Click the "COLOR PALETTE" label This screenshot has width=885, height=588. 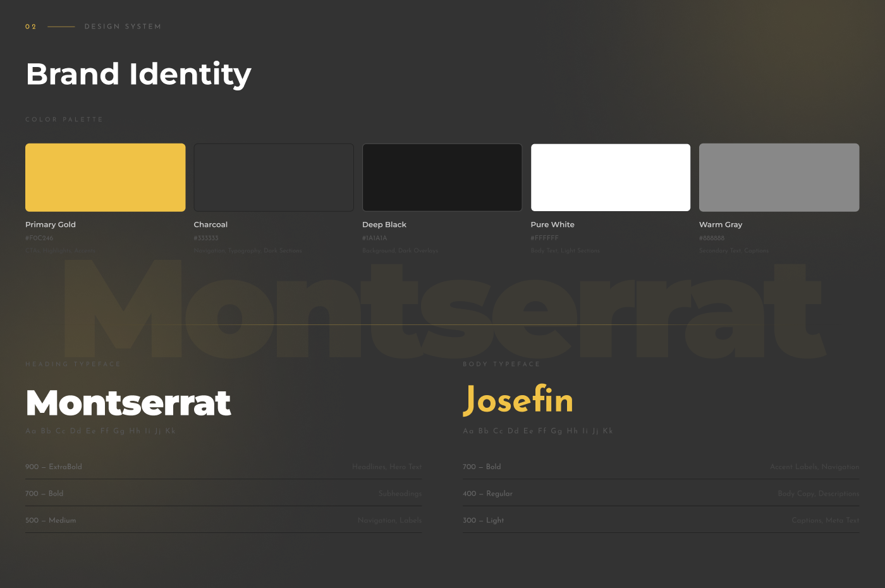coord(64,119)
